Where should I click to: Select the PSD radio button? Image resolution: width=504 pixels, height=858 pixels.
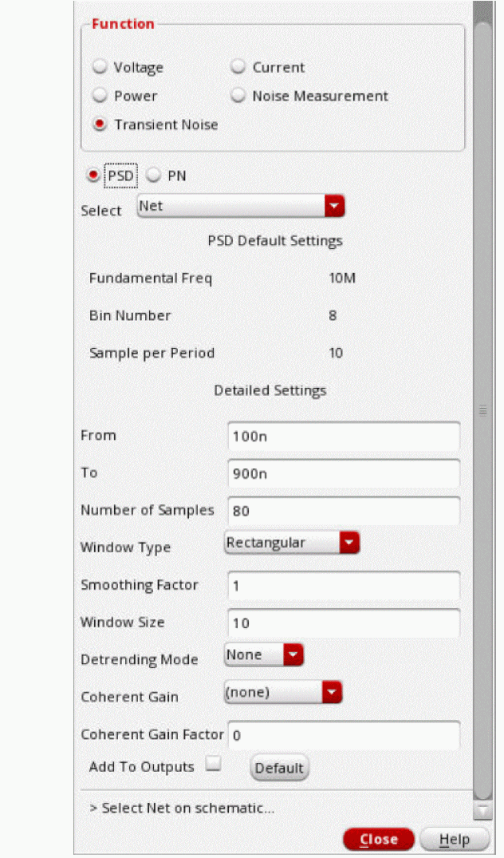(x=94, y=176)
